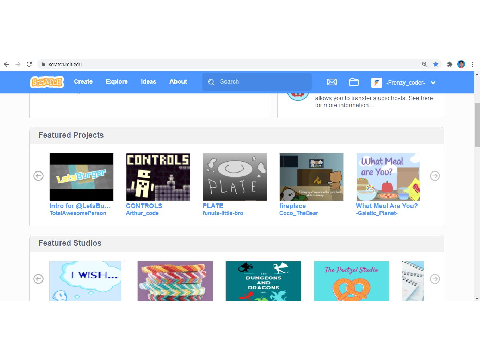Open the What Meal Are You thumbnail
This screenshot has width=480, height=360.
point(388,177)
